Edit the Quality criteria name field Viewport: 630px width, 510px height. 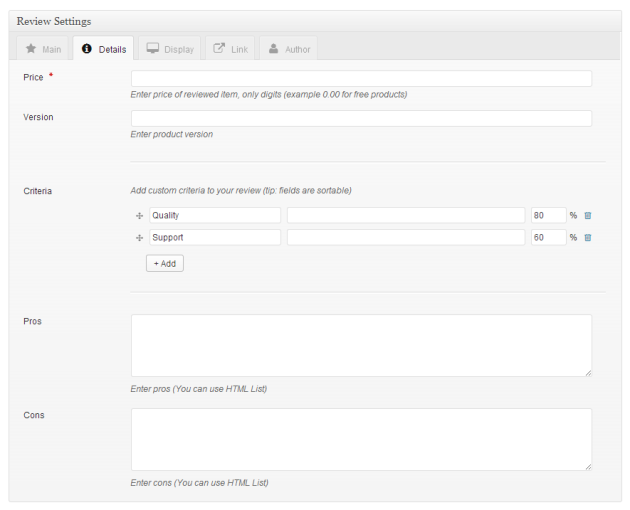click(x=215, y=215)
